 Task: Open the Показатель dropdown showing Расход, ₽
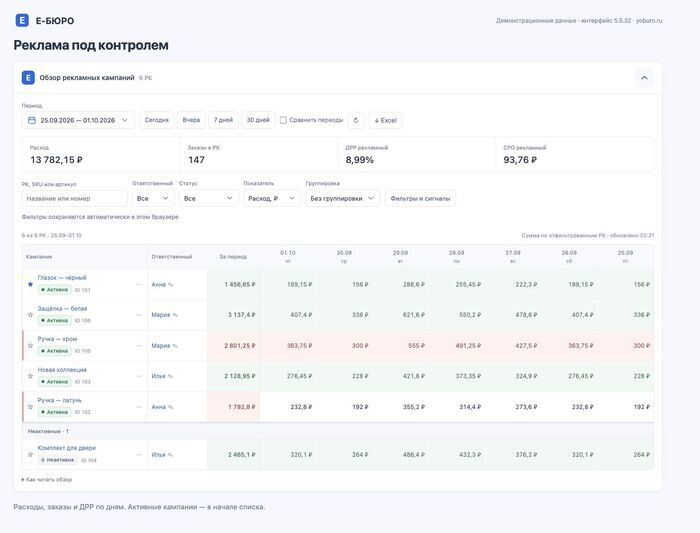[x=271, y=198]
